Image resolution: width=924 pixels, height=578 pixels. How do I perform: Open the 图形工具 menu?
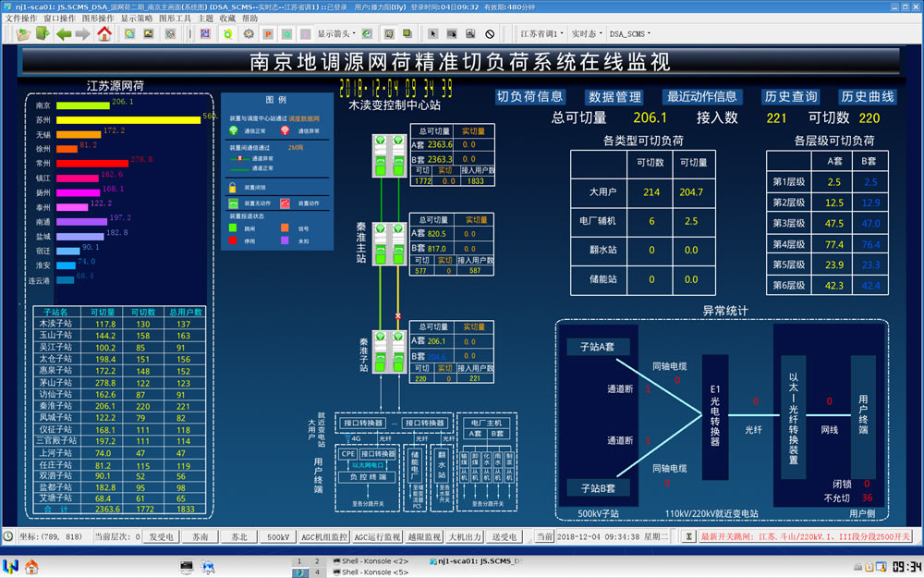click(x=175, y=18)
